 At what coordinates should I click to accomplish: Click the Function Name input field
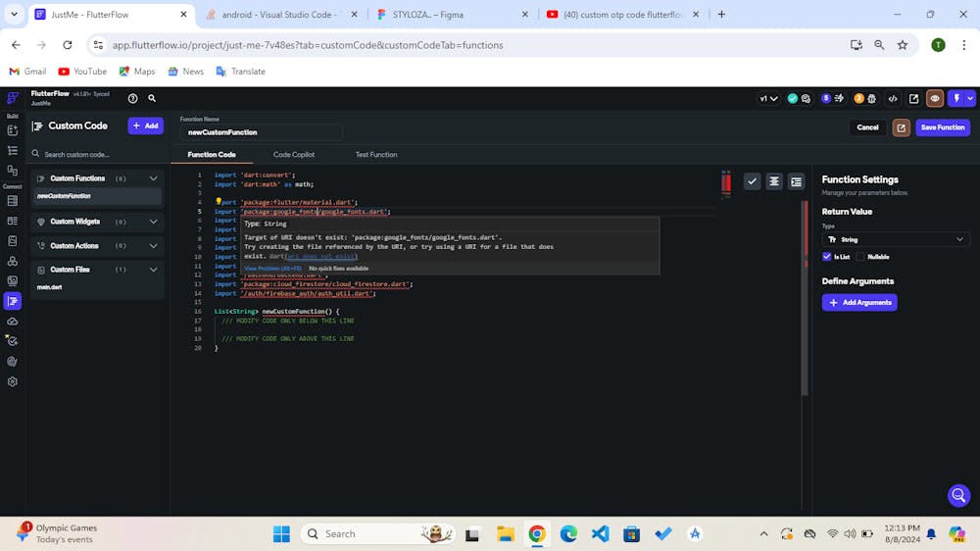point(262,132)
